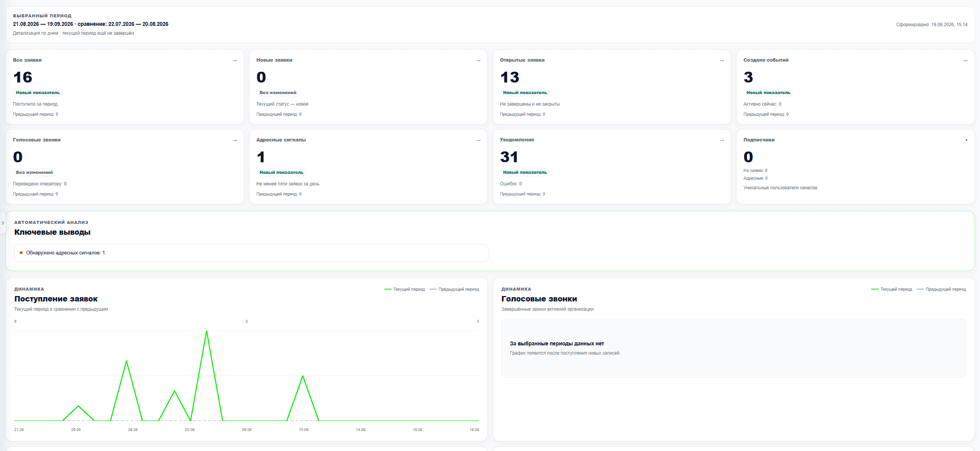The height and width of the screenshot is (451, 980).
Task: Click Активно сейчас: 0 text
Action: (x=762, y=104)
